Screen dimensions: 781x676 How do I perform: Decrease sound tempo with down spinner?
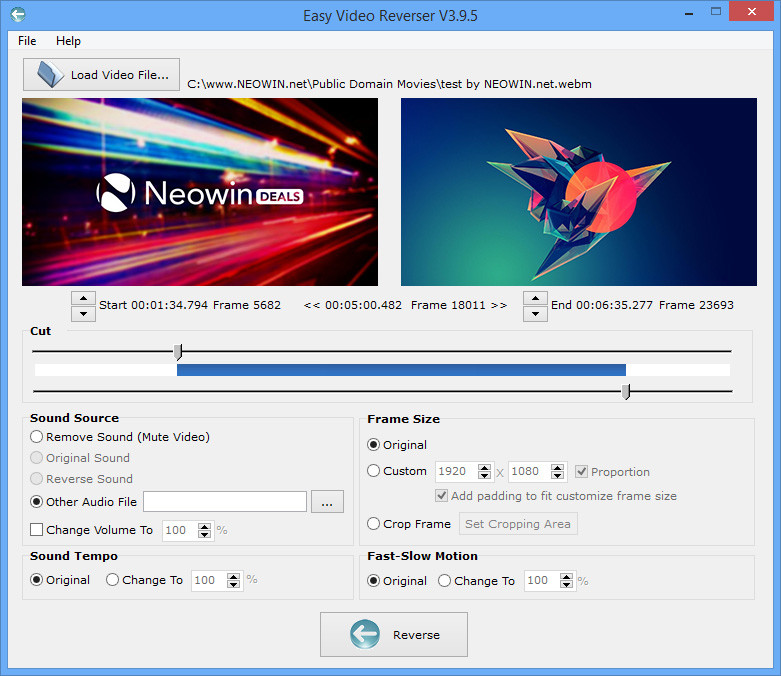233,585
